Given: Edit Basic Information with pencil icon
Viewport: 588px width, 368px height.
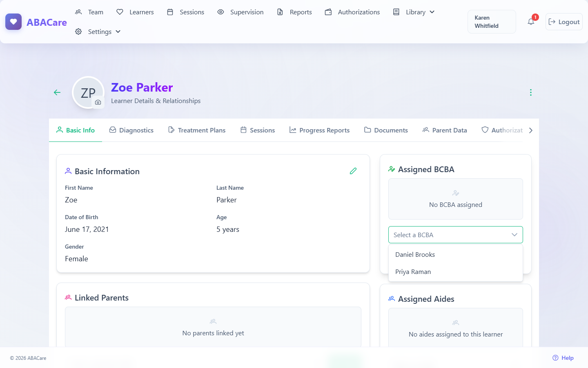Looking at the screenshot, I should (353, 171).
